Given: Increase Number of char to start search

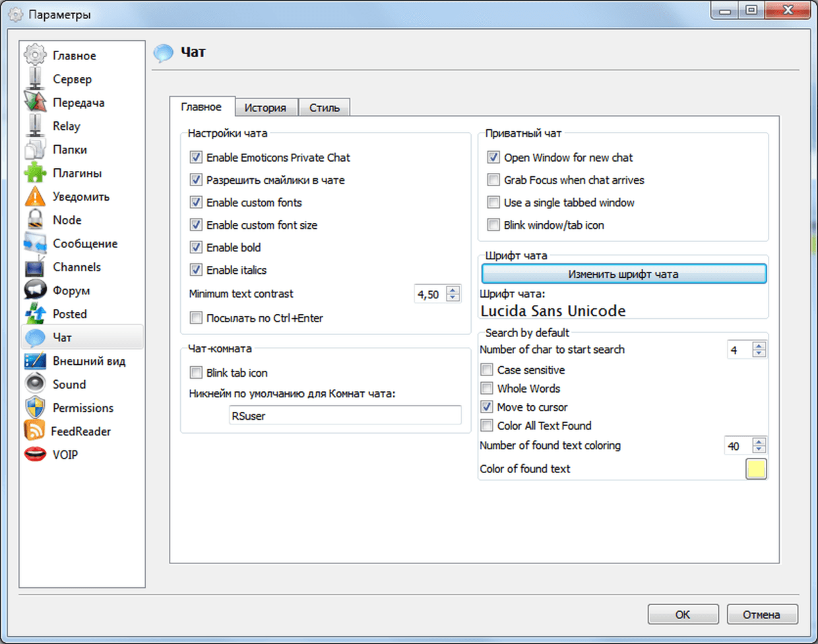Looking at the screenshot, I should coord(759,346).
